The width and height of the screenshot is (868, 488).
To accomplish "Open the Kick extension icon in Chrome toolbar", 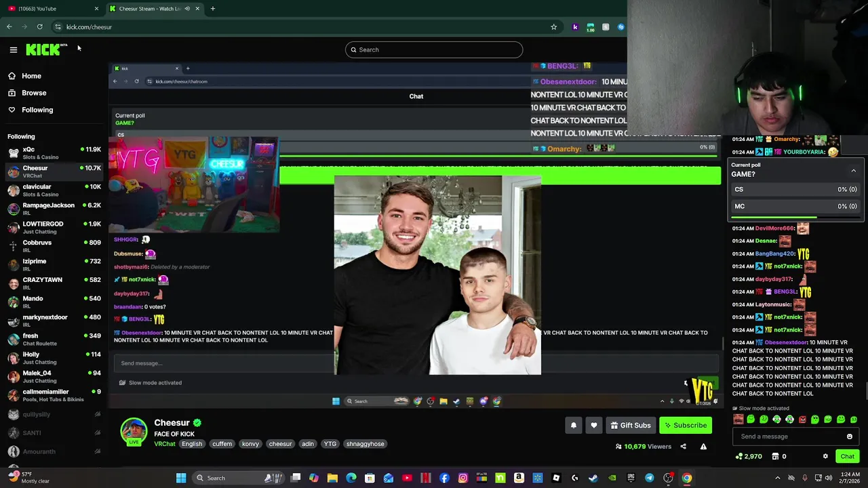I will tap(575, 27).
